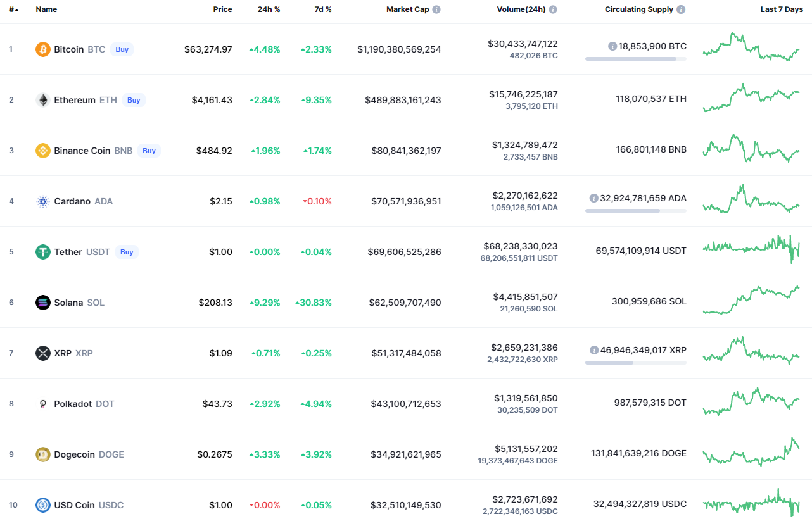Open the XRP coin page link
This screenshot has width=812, height=526.
click(63, 353)
